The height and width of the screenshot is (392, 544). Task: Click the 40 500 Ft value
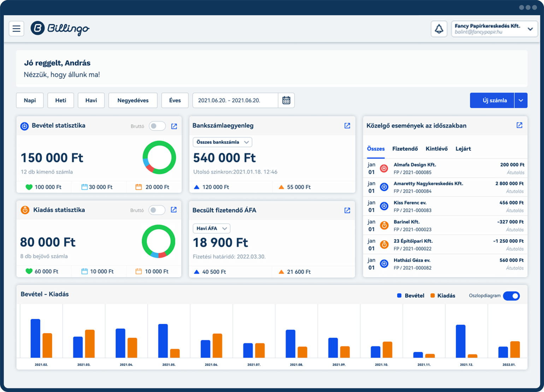214,272
